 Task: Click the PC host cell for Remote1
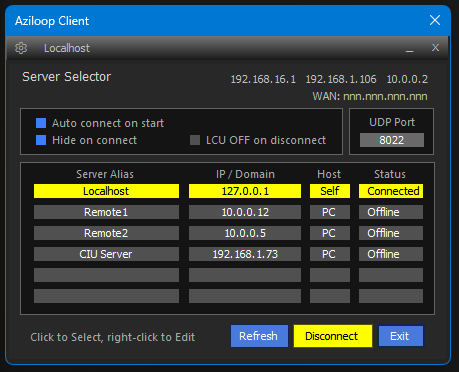pyautogui.click(x=330, y=212)
